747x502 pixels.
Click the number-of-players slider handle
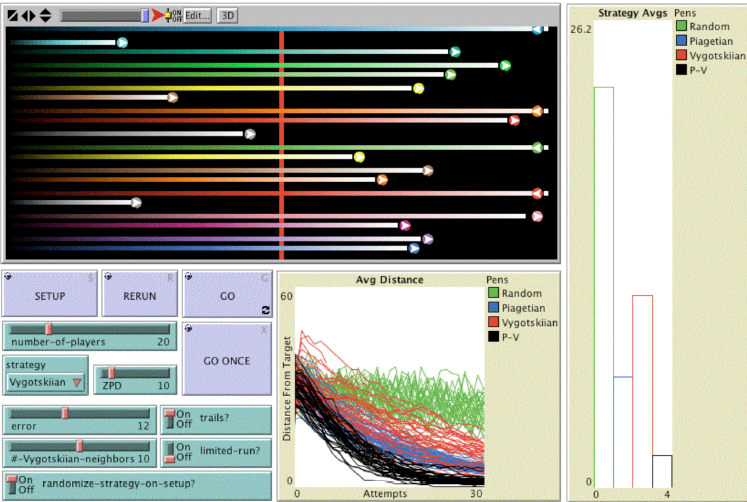(x=47, y=329)
